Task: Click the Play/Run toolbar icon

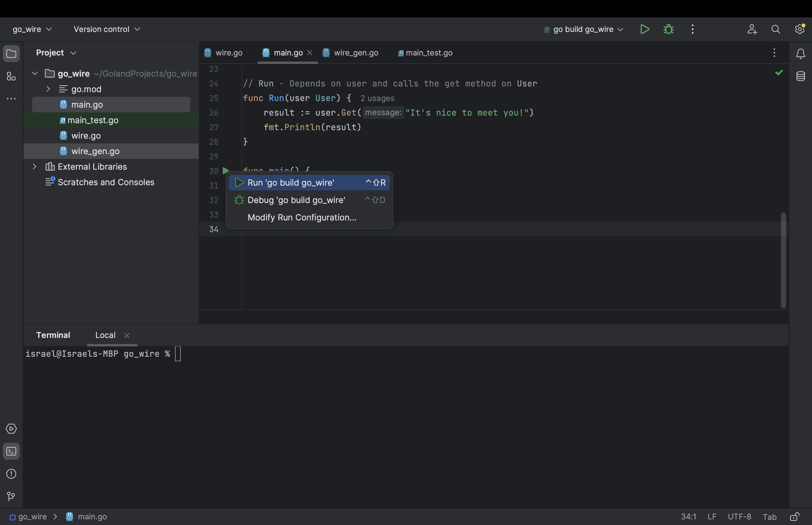Action: [x=644, y=29]
